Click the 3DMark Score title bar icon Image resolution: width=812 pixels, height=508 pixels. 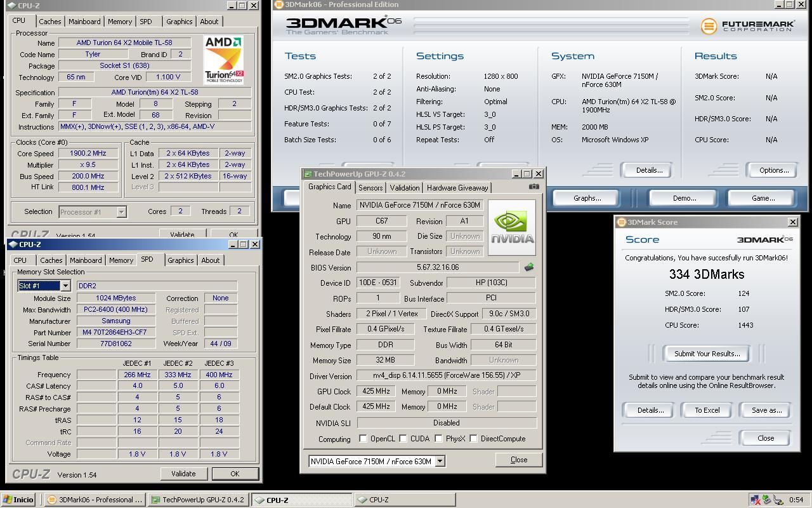pos(622,222)
